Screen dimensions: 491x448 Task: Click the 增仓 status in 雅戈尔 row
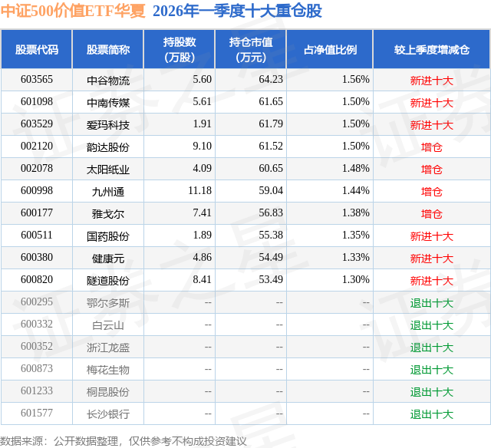[x=432, y=214]
